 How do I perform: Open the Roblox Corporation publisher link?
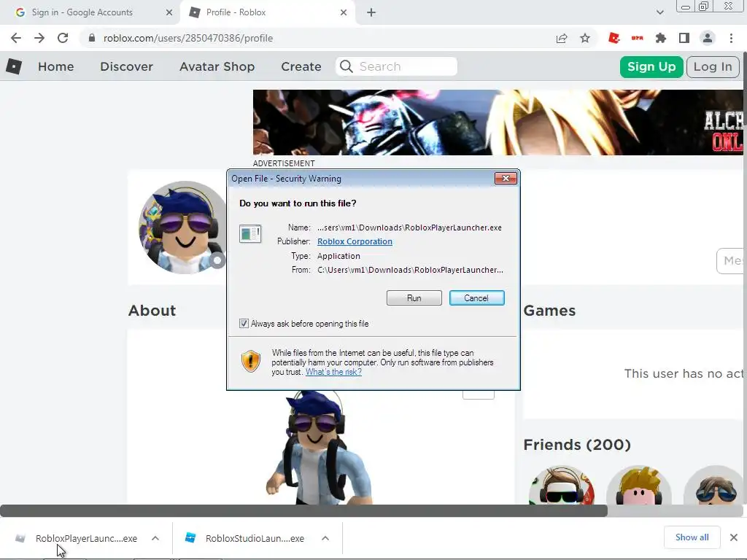point(355,241)
